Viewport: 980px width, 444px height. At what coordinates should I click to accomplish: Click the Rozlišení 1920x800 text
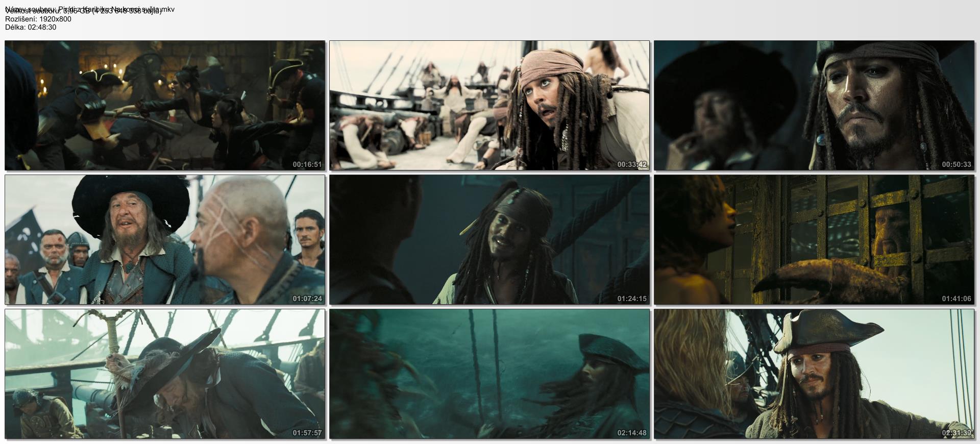coord(38,19)
